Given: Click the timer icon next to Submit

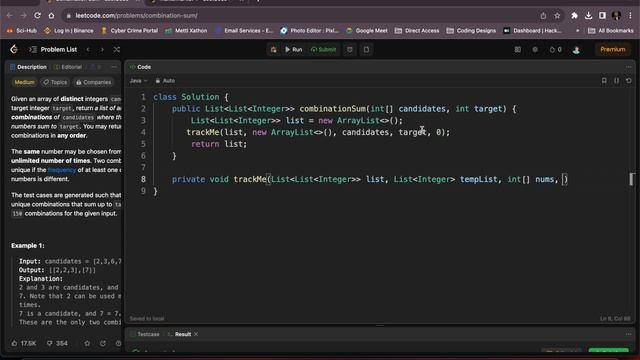Looking at the screenshot, I should 350,50.
